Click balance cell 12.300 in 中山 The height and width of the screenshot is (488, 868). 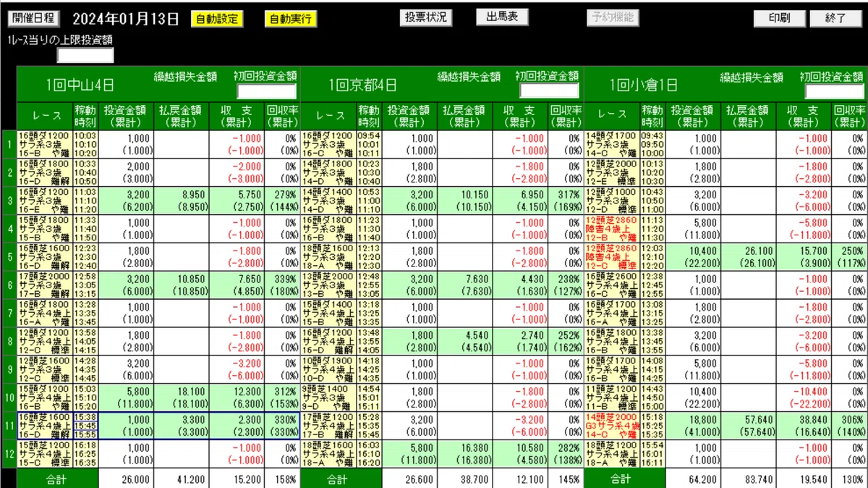click(x=238, y=397)
